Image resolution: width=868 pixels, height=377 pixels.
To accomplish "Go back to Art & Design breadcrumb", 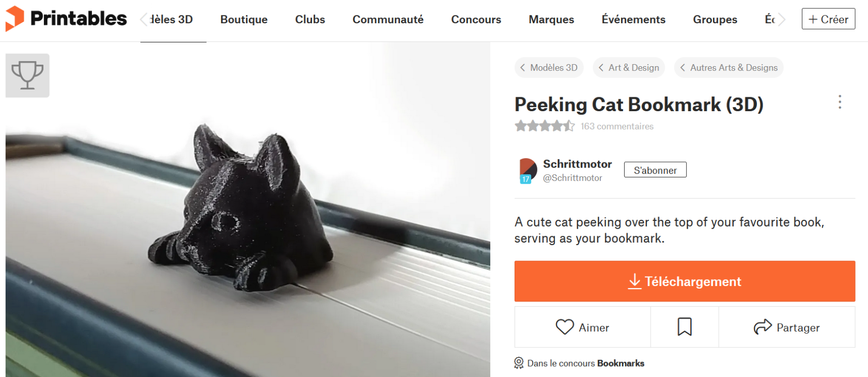I will click(629, 68).
